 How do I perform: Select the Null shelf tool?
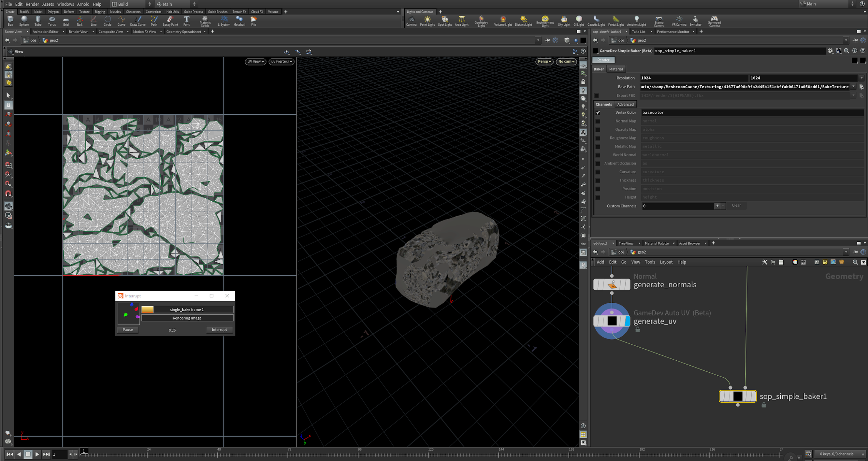80,21
